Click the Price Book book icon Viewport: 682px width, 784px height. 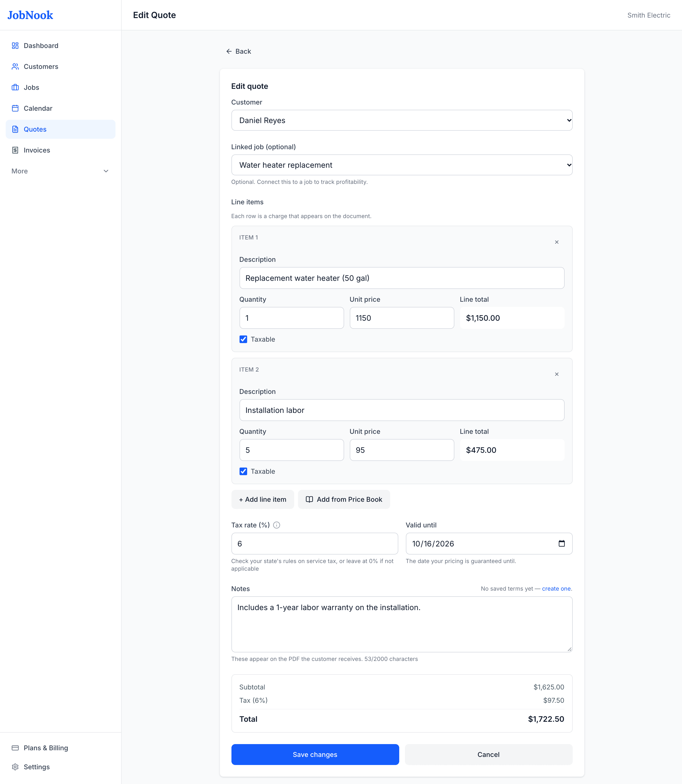309,499
